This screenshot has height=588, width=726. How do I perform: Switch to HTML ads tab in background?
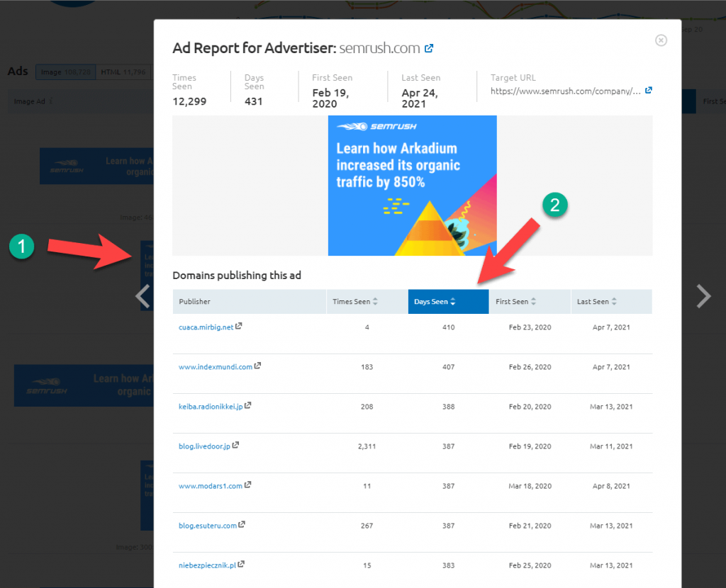coord(123,72)
